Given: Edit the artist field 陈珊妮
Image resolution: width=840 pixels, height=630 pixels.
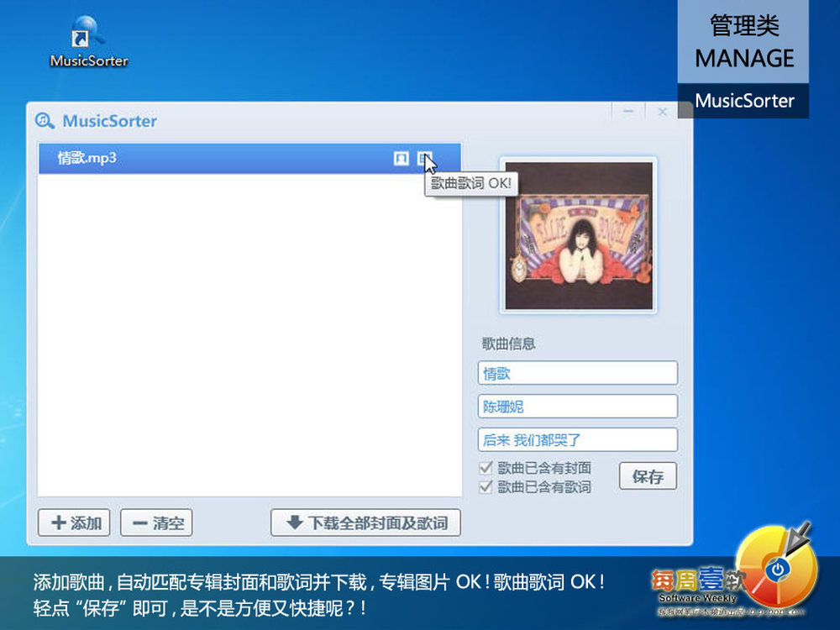Looking at the screenshot, I should (578, 406).
